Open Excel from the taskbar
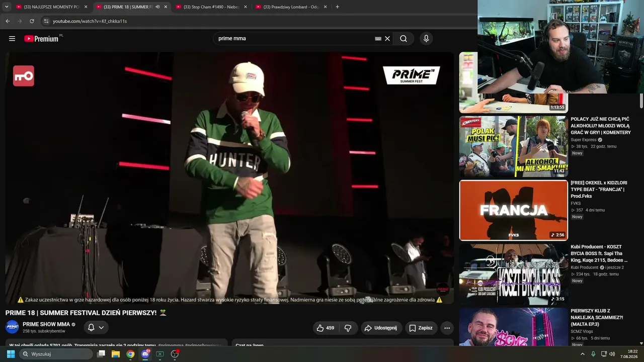Screen dimensions: 644x362 click(160, 354)
